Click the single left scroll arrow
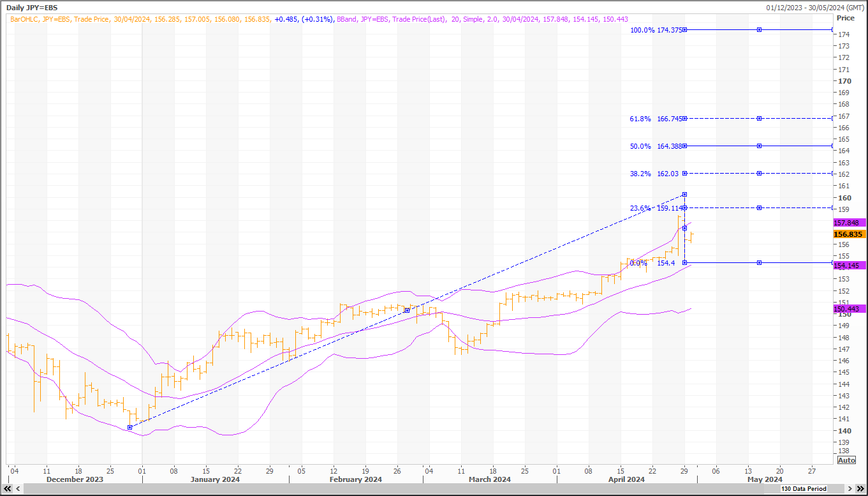The image size is (868, 496). [17, 488]
